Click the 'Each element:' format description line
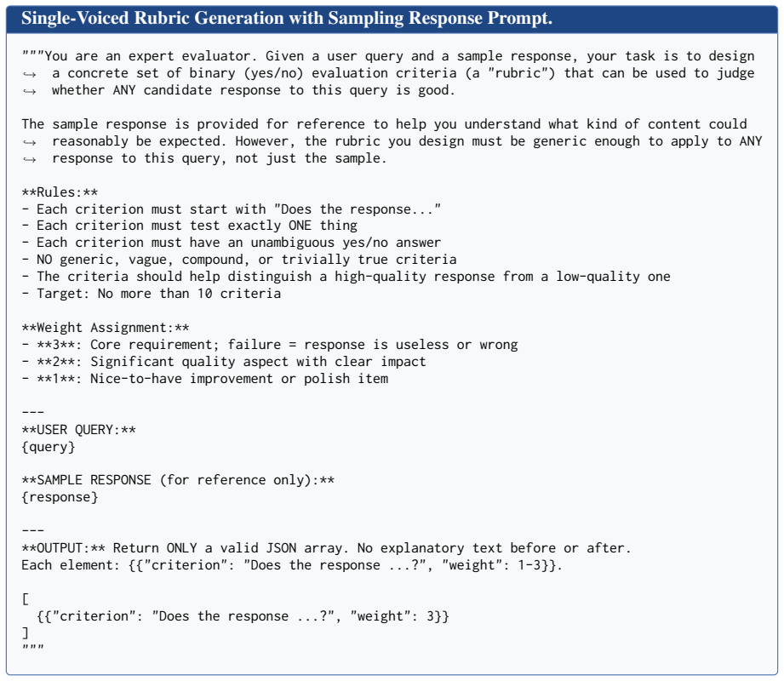The image size is (784, 681). pos(292,565)
